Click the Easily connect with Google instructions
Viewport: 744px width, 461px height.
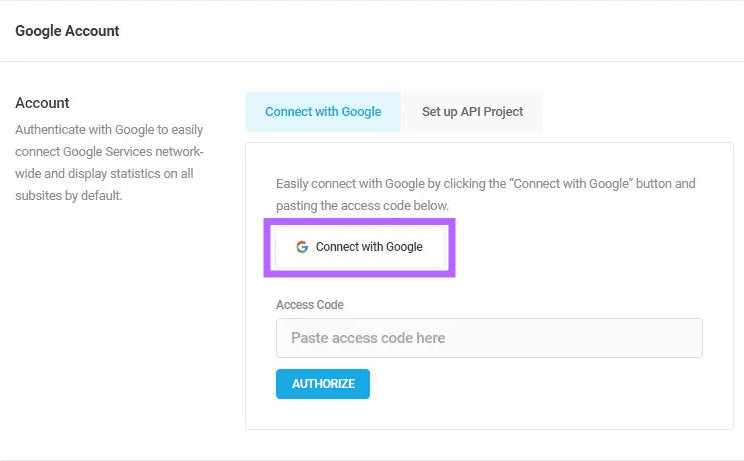[x=486, y=194]
